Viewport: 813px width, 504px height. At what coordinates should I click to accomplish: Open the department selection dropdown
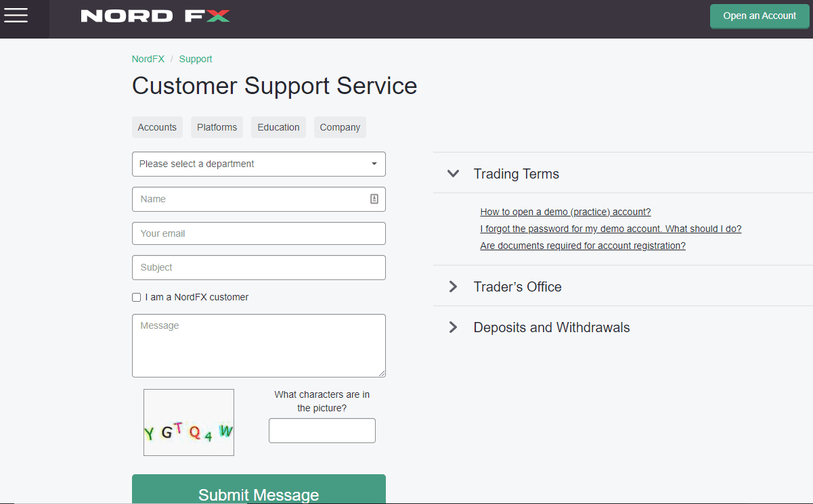(259, 164)
